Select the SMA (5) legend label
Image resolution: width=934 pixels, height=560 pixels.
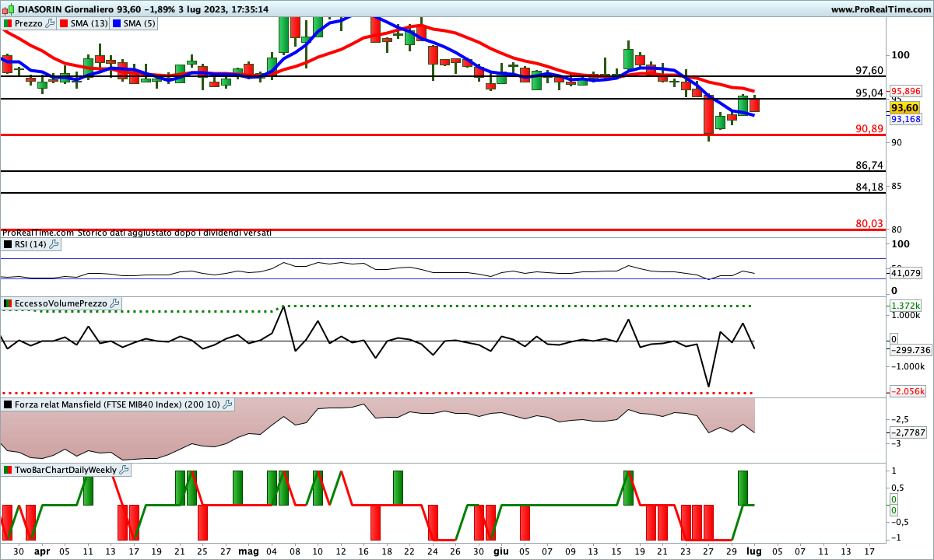pyautogui.click(x=141, y=23)
